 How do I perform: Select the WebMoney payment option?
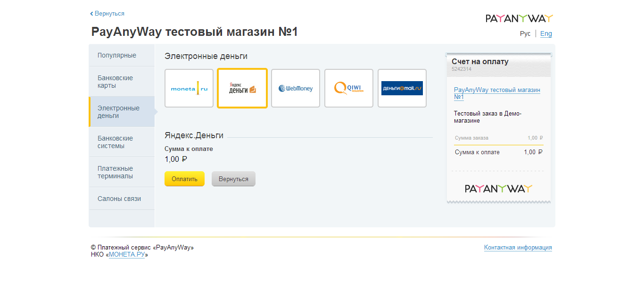(296, 88)
